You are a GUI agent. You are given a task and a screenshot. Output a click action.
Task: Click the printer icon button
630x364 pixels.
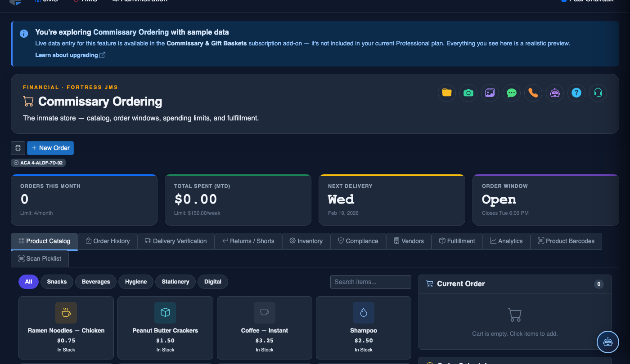coord(18,148)
